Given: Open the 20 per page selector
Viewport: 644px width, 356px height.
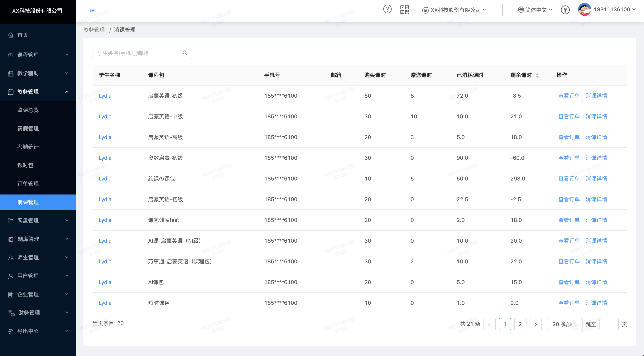Looking at the screenshot, I should [x=565, y=324].
